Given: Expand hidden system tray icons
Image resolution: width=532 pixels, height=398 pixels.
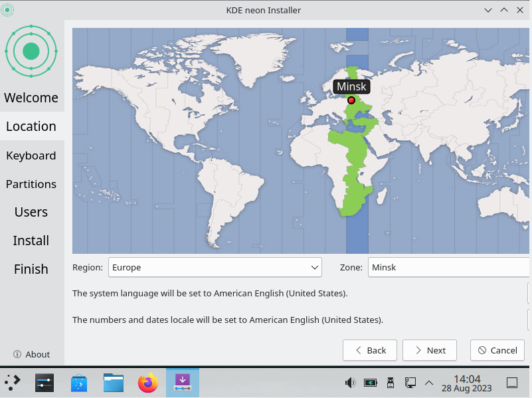Looking at the screenshot, I should point(429,383).
